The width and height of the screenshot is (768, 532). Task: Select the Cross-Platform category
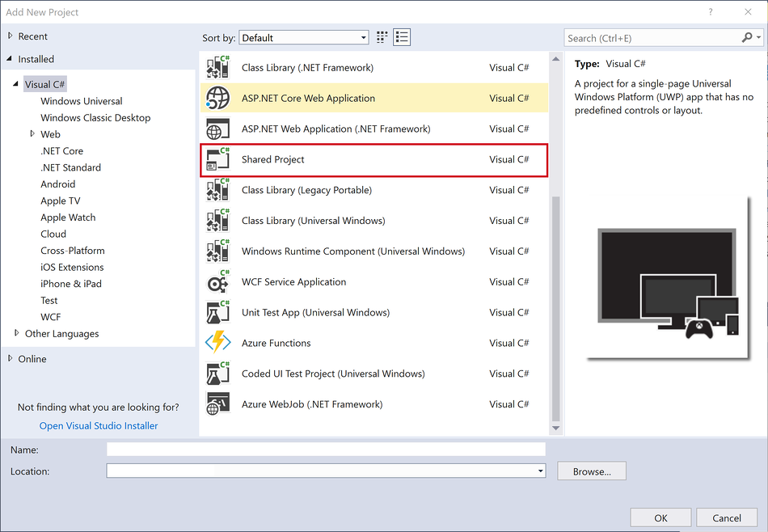click(x=73, y=251)
